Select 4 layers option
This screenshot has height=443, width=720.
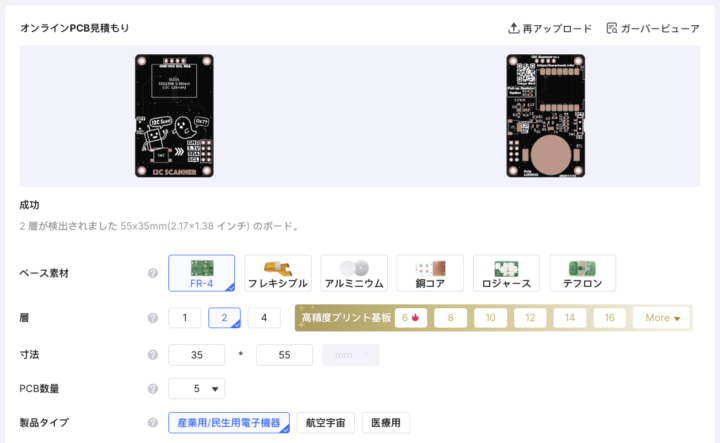(x=264, y=318)
